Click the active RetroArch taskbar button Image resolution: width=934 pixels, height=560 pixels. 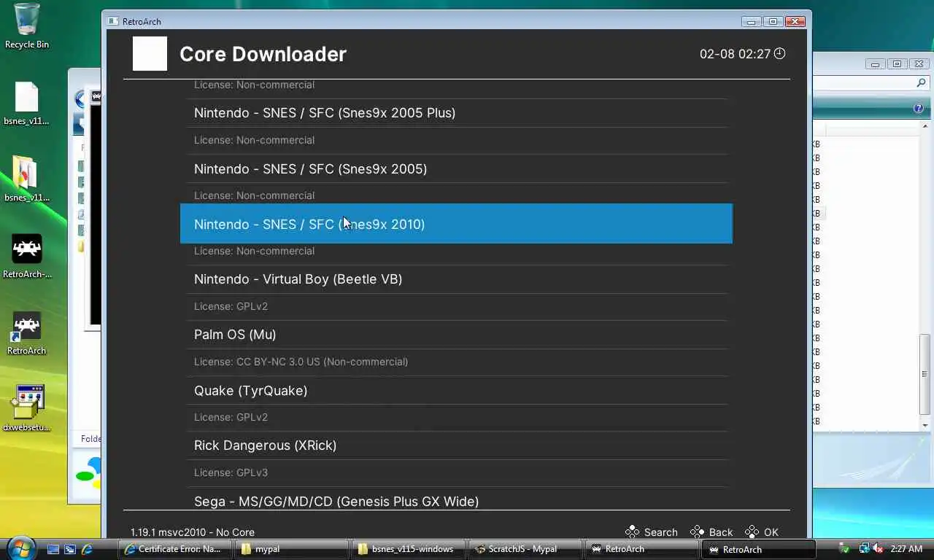pyautogui.click(x=758, y=549)
